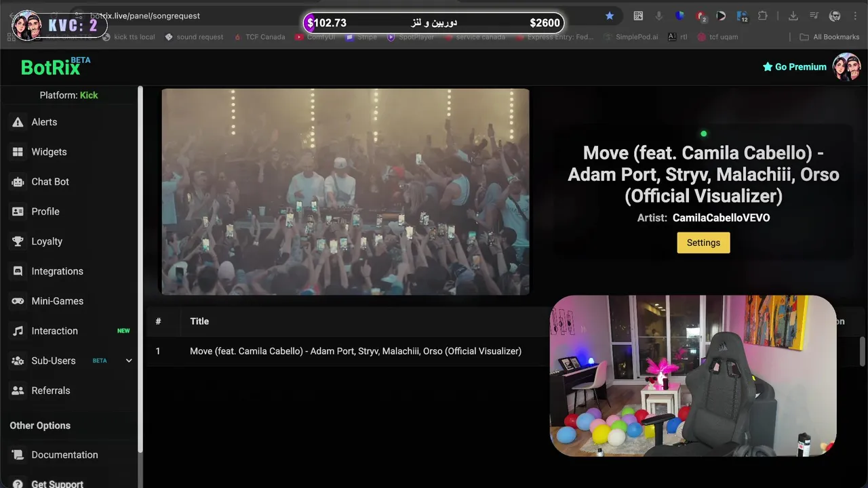Screen dimensions: 868x488
Task: Click the bookmark star in address bar
Action: click(x=610, y=16)
